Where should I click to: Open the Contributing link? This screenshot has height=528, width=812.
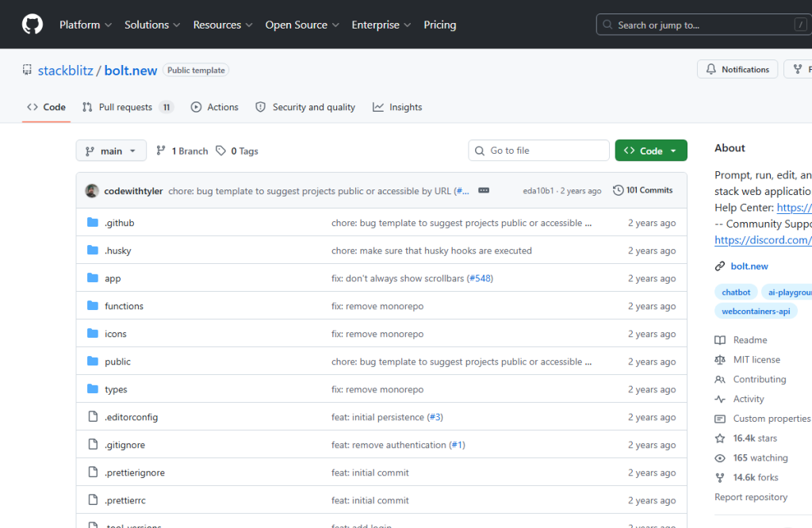tap(760, 380)
